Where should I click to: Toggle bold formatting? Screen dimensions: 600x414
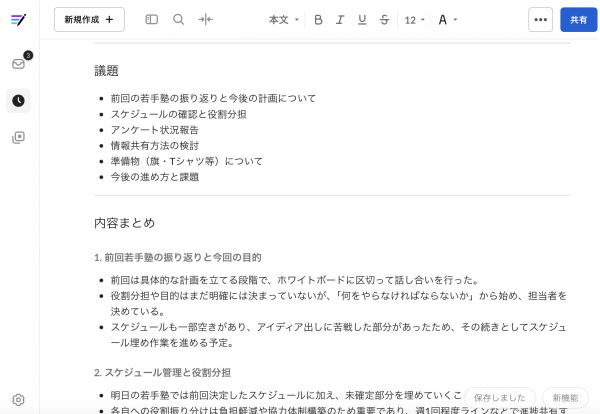318,19
